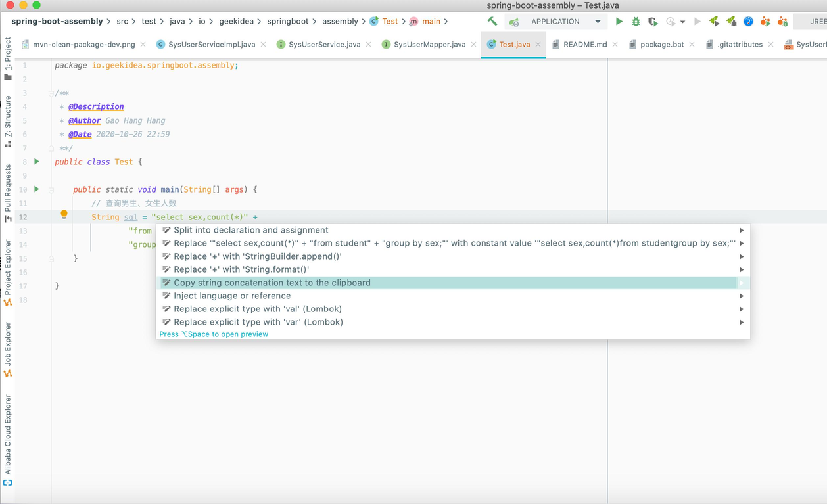
Task: Click the profiler run icon
Action: click(x=670, y=22)
